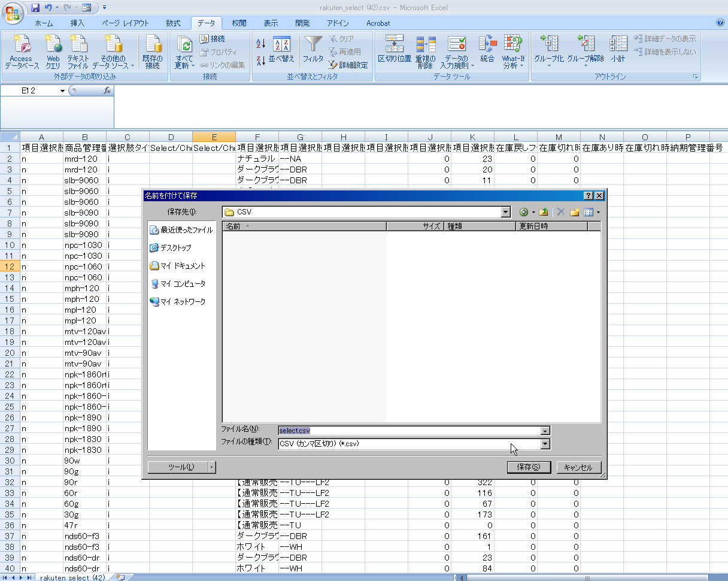Open existing connections
The image size is (728, 581).
coord(153,52)
